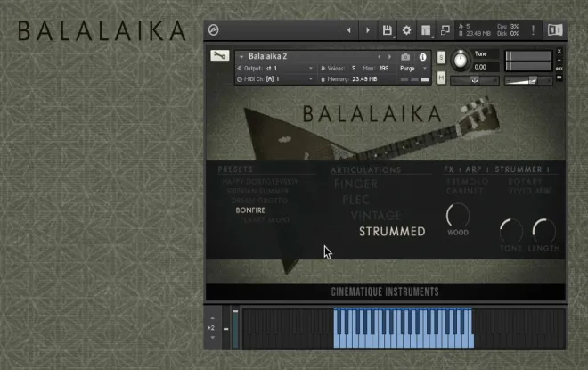This screenshot has height=370, width=588.
Task: Toggle AUX sends button
Action: [559, 69]
